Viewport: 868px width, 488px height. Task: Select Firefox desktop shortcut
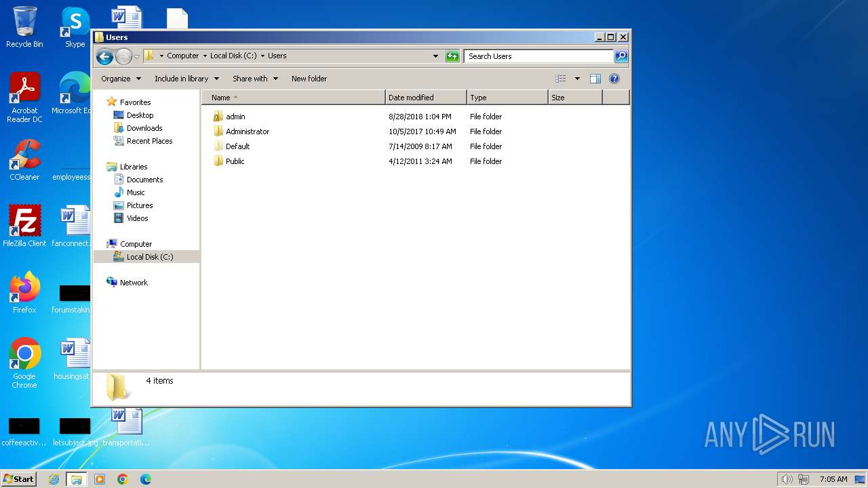[24, 293]
